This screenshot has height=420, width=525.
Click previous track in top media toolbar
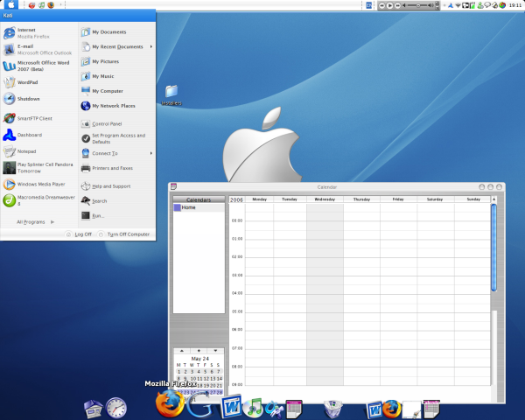[x=382, y=5]
